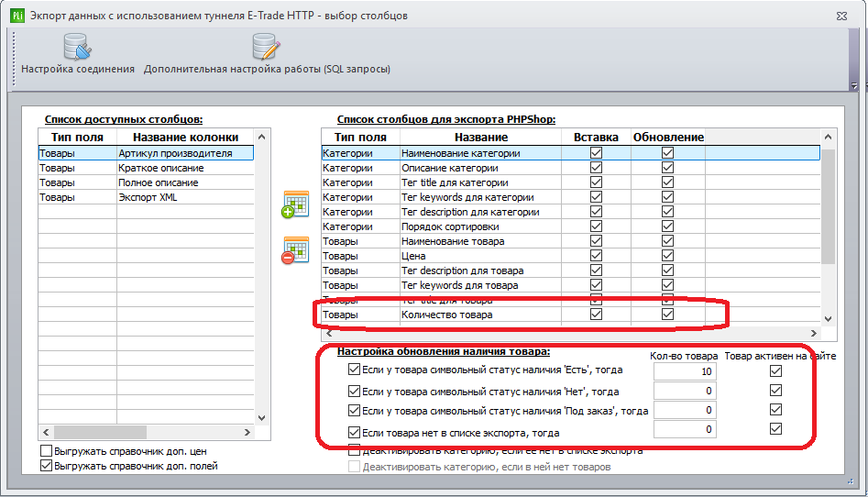Image resolution: width=868 pixels, height=497 pixels.
Task: Select Тег description для категории row
Action: pyautogui.click(x=571, y=212)
